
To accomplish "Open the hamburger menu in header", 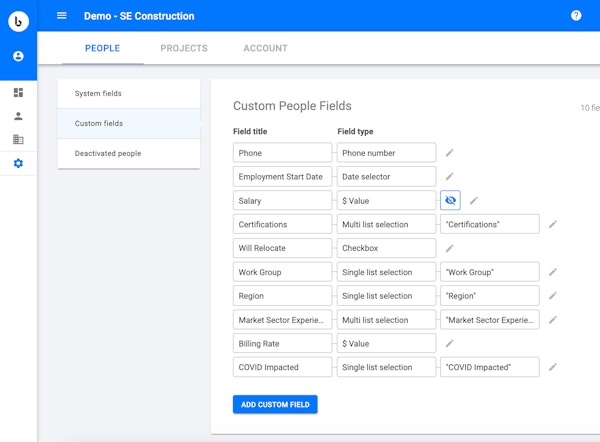I will 62,16.
